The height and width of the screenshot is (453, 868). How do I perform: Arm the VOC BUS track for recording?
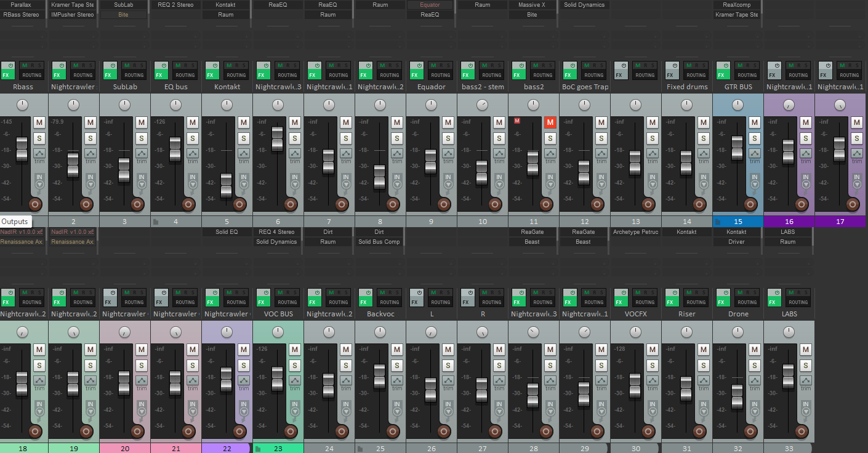click(291, 431)
